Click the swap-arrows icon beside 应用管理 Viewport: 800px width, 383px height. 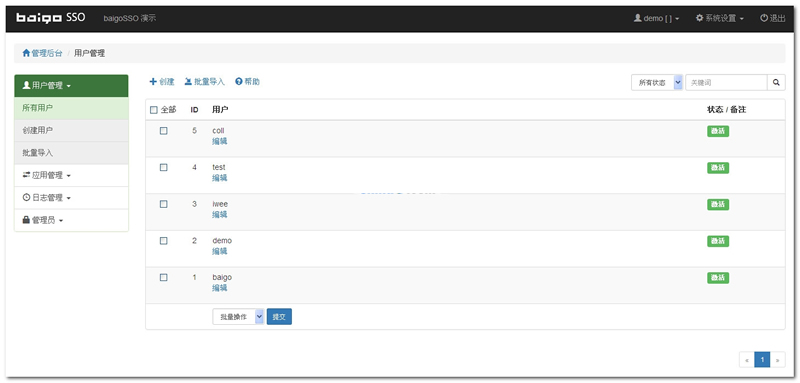[26, 175]
